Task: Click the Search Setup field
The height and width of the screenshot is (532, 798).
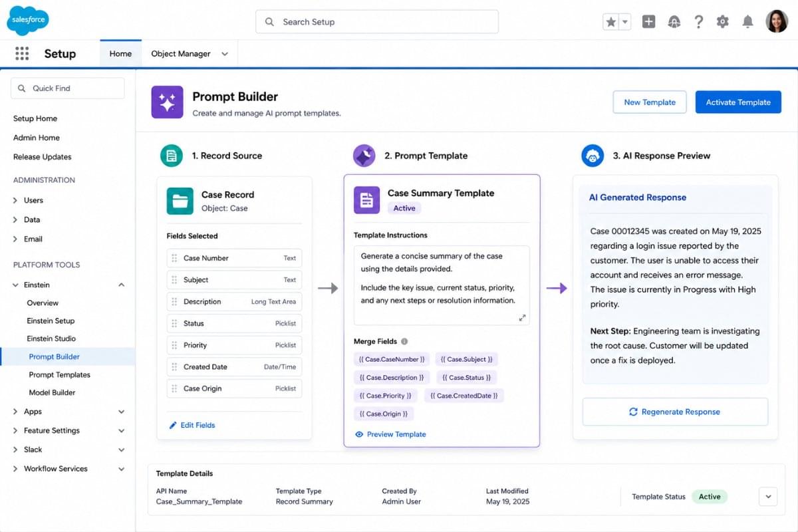Action: coord(377,22)
